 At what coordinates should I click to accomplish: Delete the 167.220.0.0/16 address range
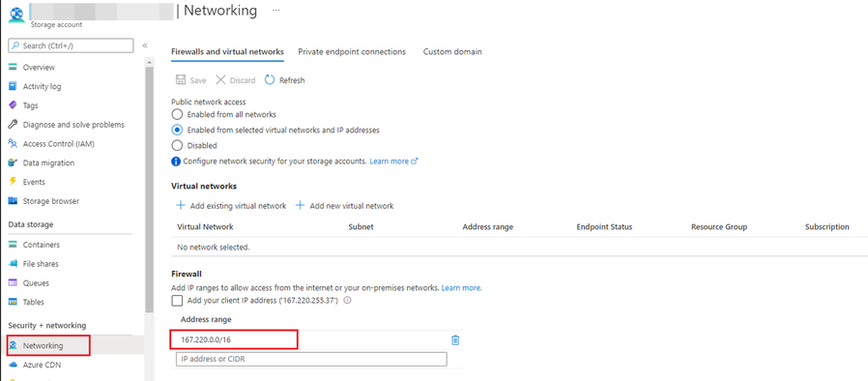(x=455, y=340)
